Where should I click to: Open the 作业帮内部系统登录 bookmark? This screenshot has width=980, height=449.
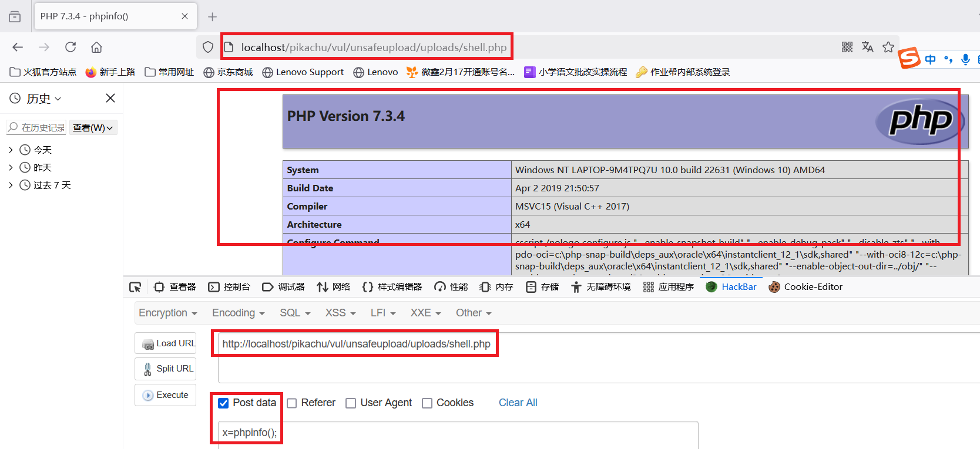click(683, 72)
